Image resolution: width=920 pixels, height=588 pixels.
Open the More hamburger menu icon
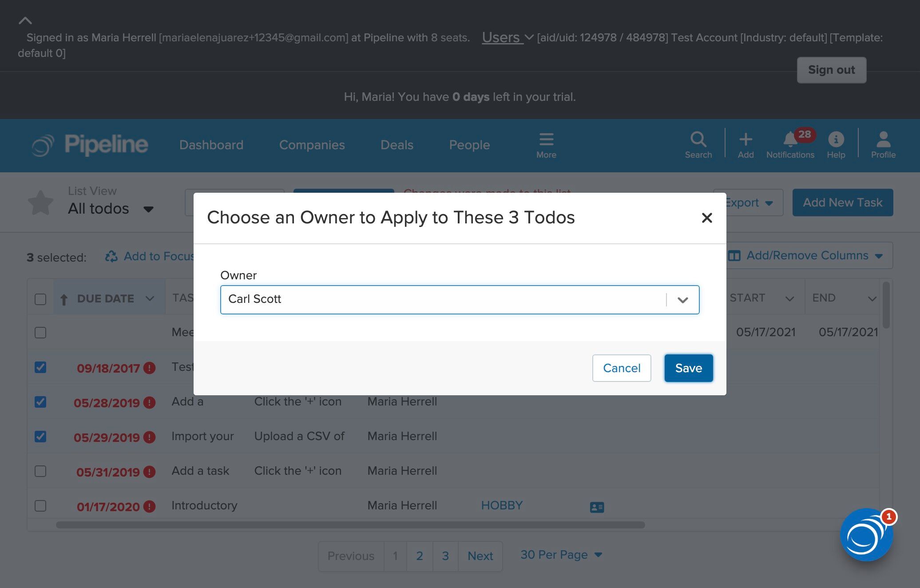[x=546, y=139]
